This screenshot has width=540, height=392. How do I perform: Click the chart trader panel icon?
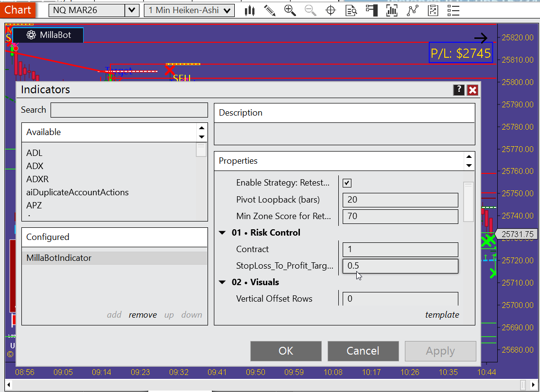tap(371, 10)
